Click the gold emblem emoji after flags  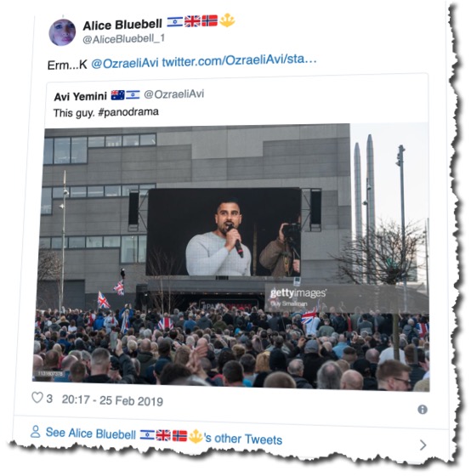[227, 20]
